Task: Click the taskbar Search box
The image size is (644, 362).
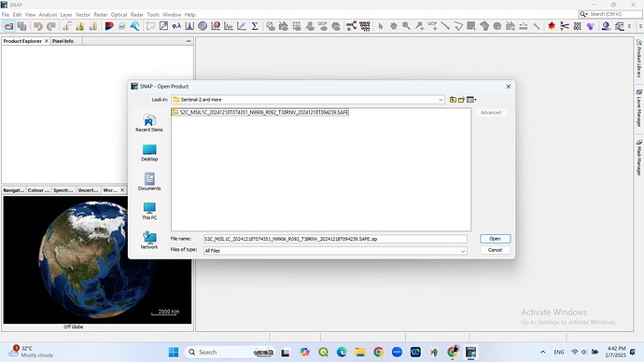Action: tap(230, 352)
